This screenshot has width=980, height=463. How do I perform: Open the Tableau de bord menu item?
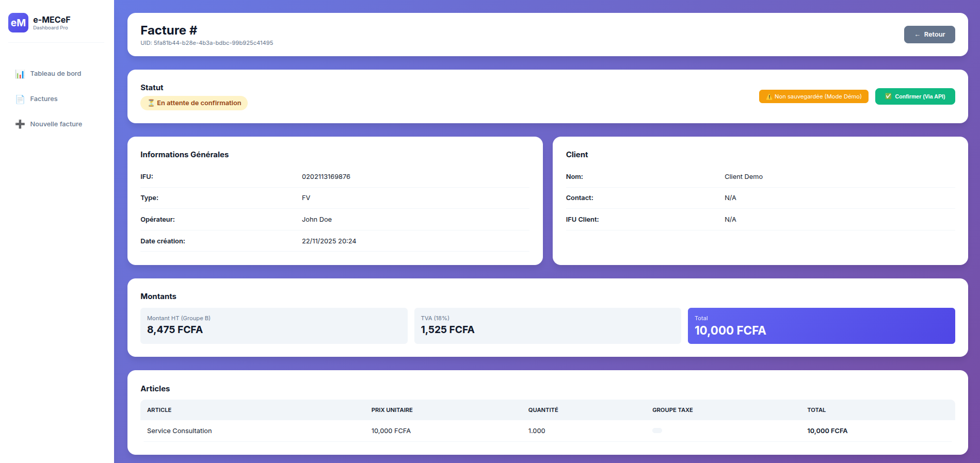tap(56, 74)
